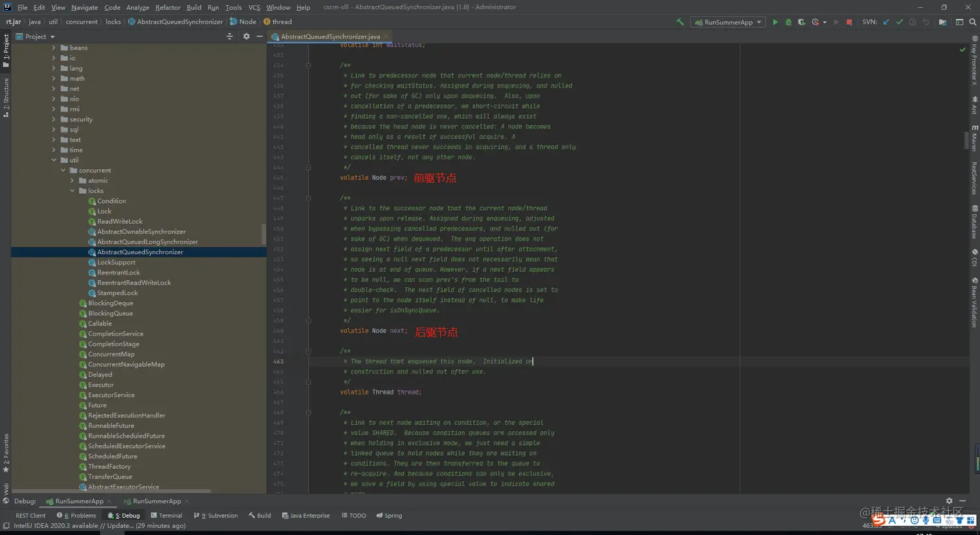Build the project with the hammer icon
Image resolution: width=980 pixels, height=535 pixels.
click(x=680, y=22)
